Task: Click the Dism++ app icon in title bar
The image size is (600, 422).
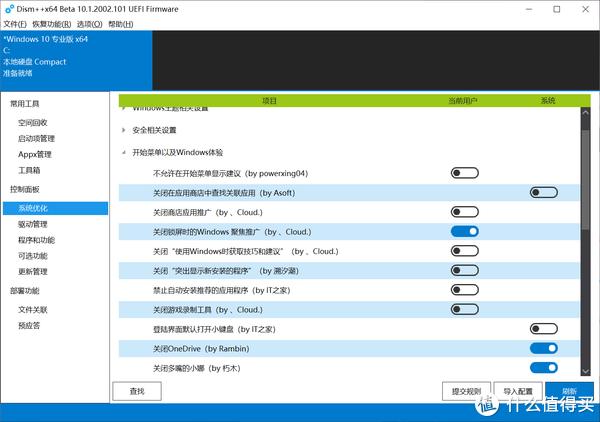Action: [x=10, y=8]
